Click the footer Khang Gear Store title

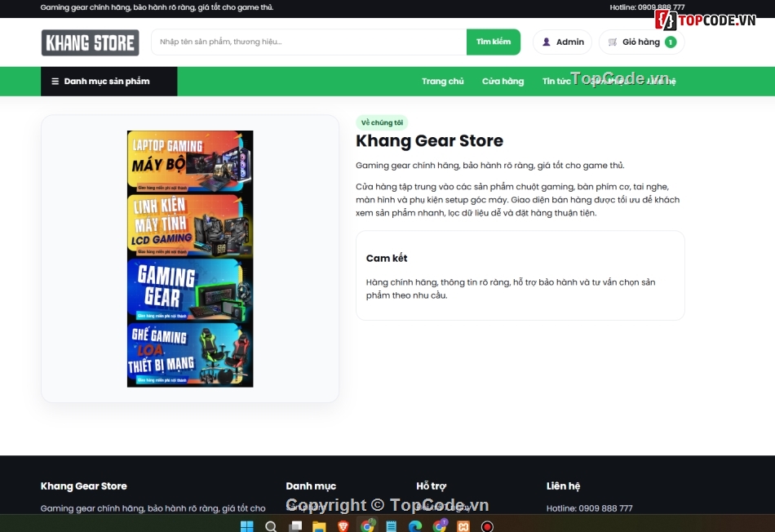pyautogui.click(x=83, y=486)
